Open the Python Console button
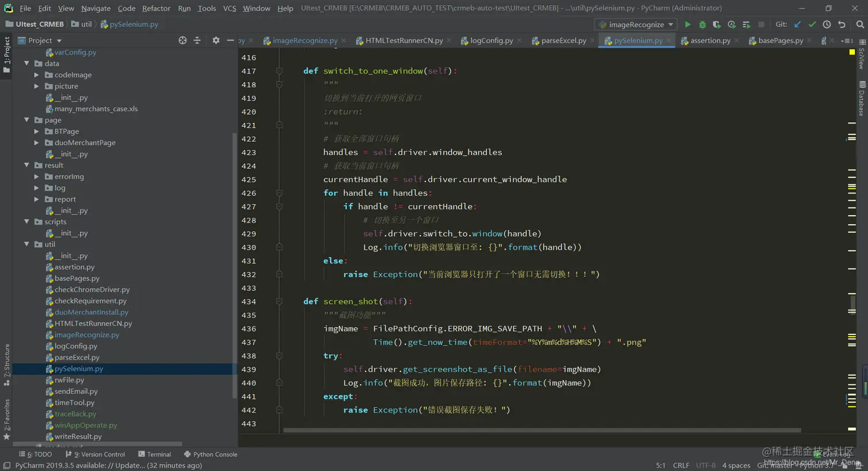 tap(210, 454)
